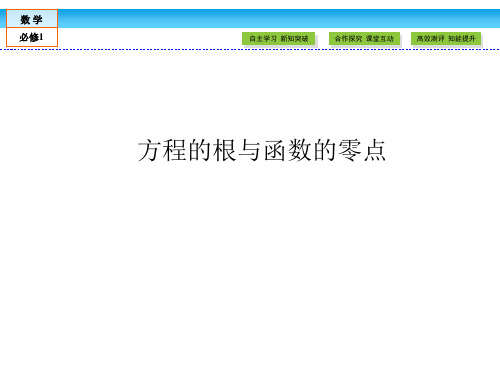Open the 高效测评 知能提升 section button
This screenshot has width=500, height=375.
(446, 38)
